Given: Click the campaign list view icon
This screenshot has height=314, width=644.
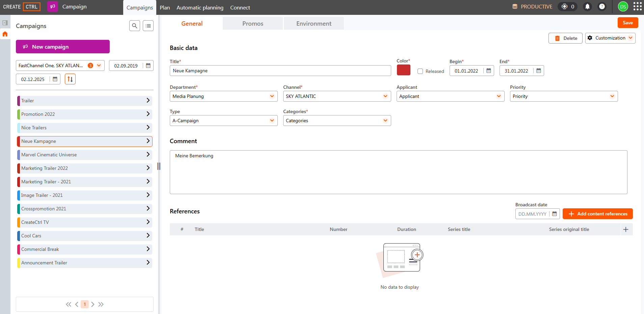Looking at the screenshot, I should pyautogui.click(x=148, y=26).
